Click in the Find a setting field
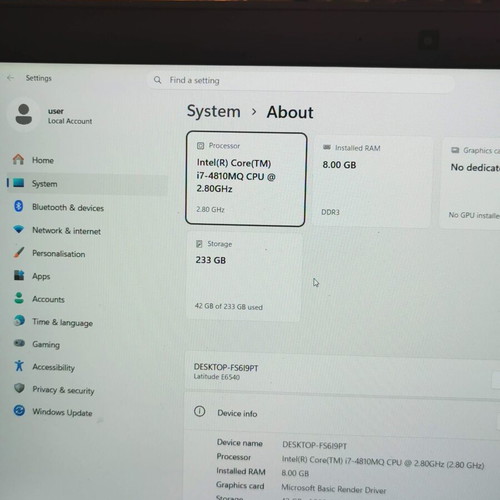The image size is (500, 500). 301,81
